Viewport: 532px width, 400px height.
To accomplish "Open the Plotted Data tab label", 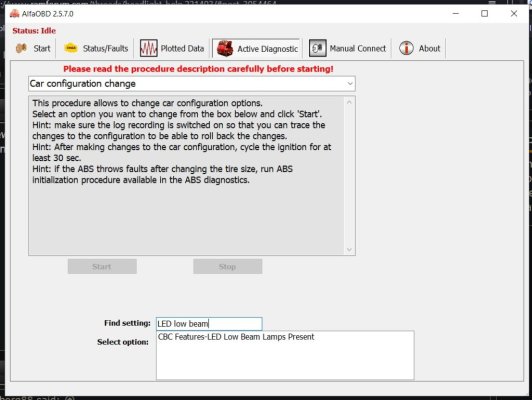I will coord(182,49).
